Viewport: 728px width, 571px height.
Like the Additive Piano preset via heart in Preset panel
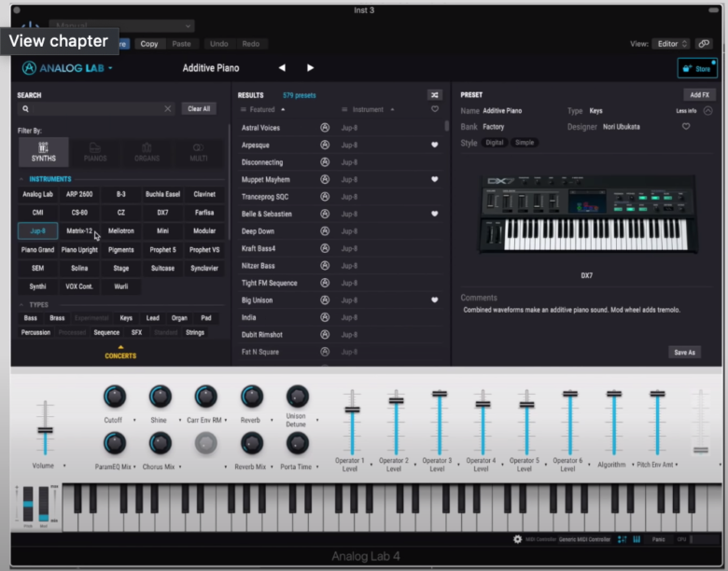686,127
